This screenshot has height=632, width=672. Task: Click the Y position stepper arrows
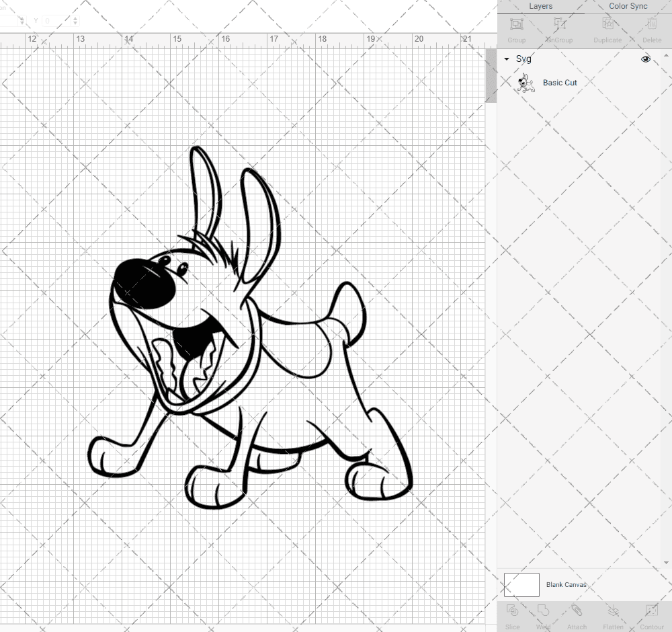tap(75, 22)
